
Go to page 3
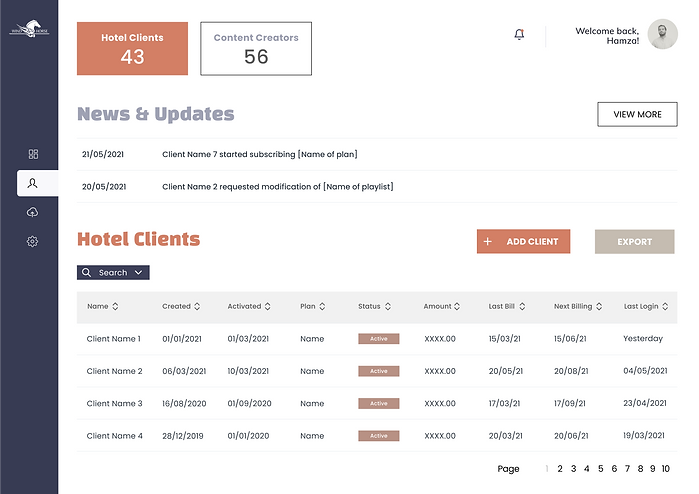pos(573,469)
